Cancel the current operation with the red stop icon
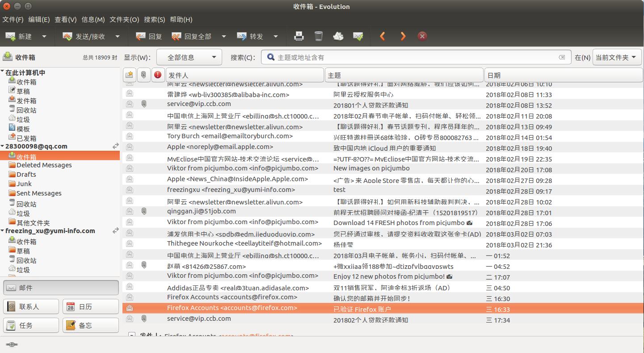 [422, 36]
